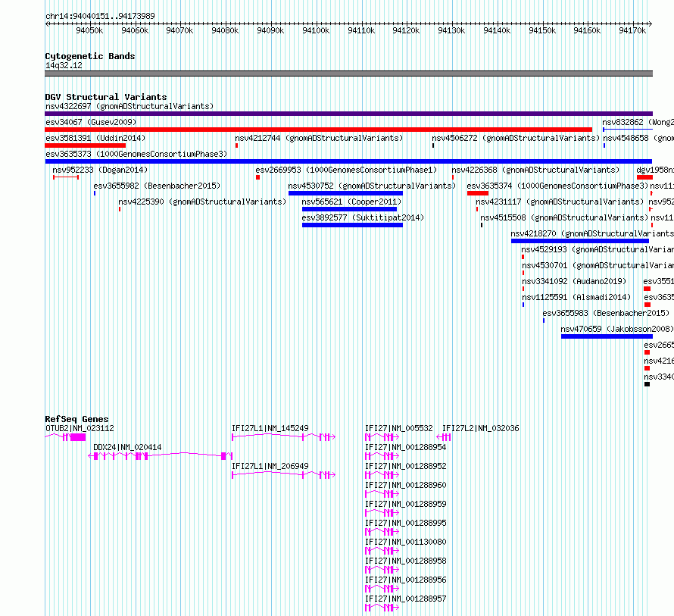Open IFI27|NM_001288995 transcript label
The width and height of the screenshot is (674, 616).
(406, 523)
